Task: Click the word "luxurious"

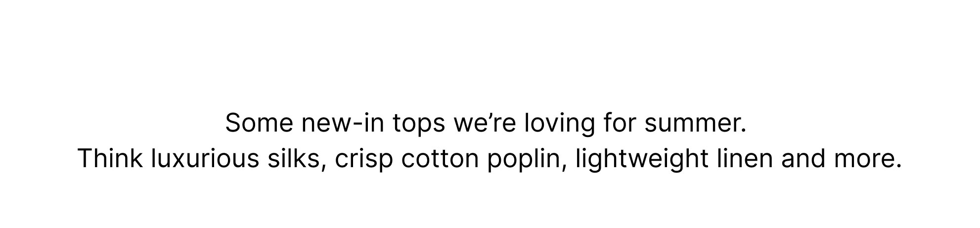Action: (x=205, y=159)
